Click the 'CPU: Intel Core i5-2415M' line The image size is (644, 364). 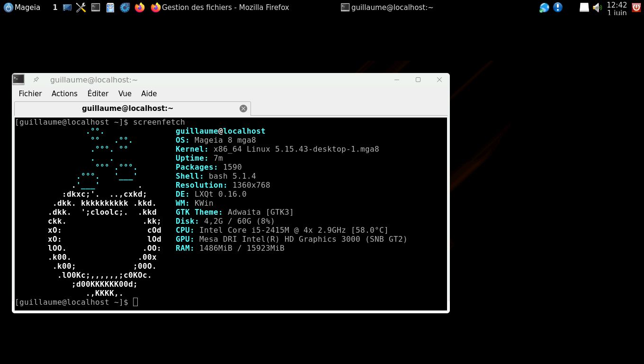(x=282, y=230)
